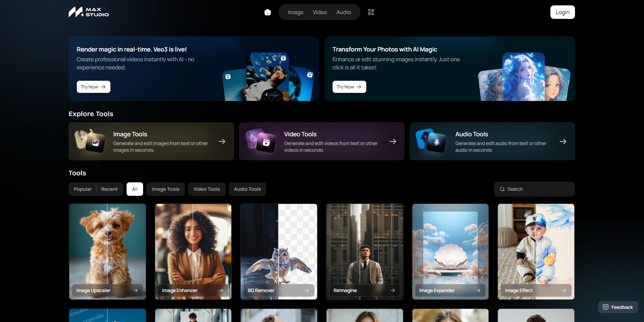Open the anime portraits banner artwork

click(x=524, y=77)
